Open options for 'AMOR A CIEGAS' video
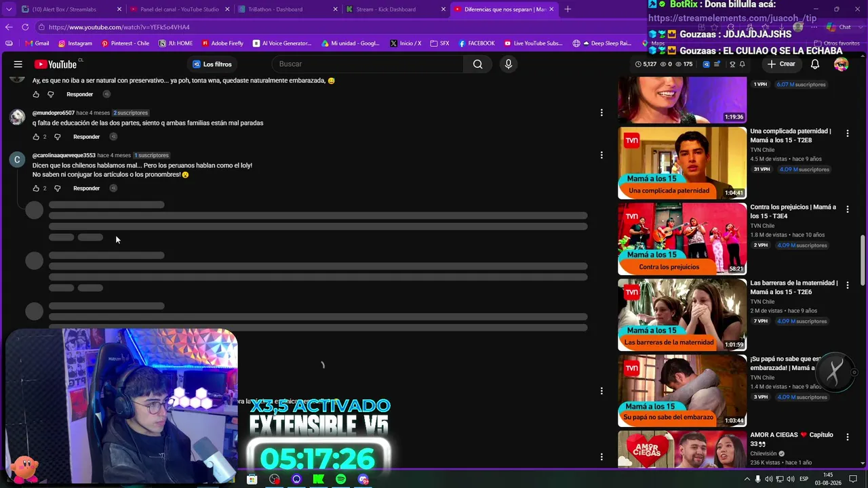The height and width of the screenshot is (488, 868). click(847, 437)
